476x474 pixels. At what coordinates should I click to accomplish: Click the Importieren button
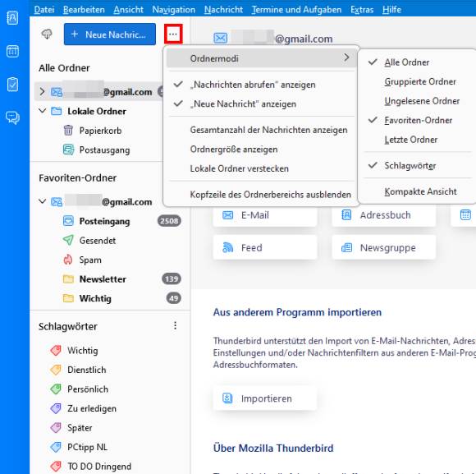pos(265,398)
